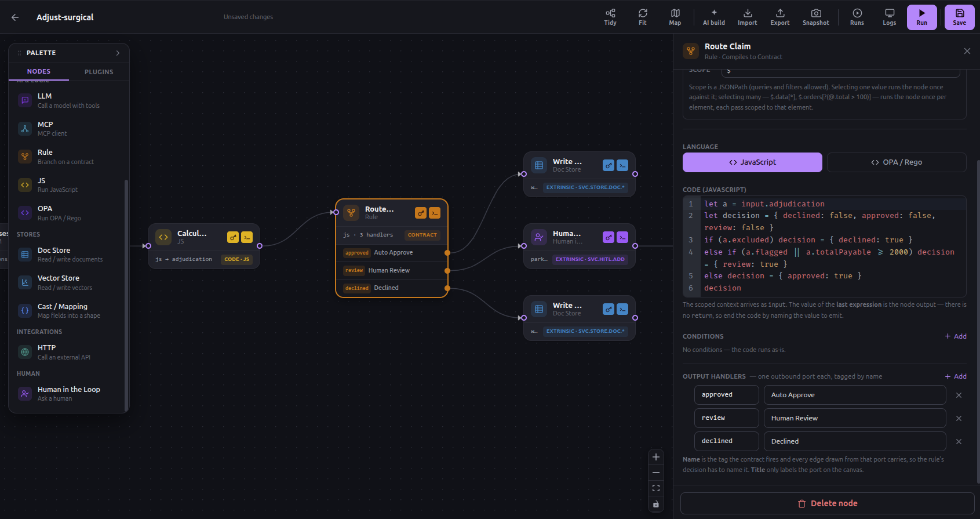The width and height of the screenshot is (980, 519).
Task: Select the Cast / Mapping palette node
Action: [68, 311]
